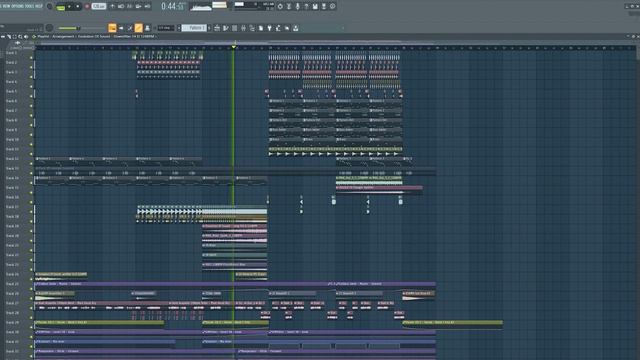Toggle the recording countdown icon
This screenshot has height=360, width=640.
[129, 6]
